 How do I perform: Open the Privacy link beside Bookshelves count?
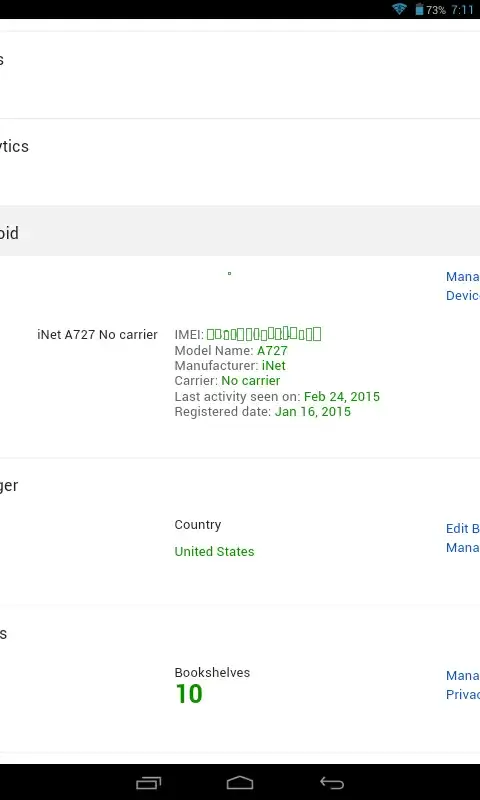tap(463, 694)
